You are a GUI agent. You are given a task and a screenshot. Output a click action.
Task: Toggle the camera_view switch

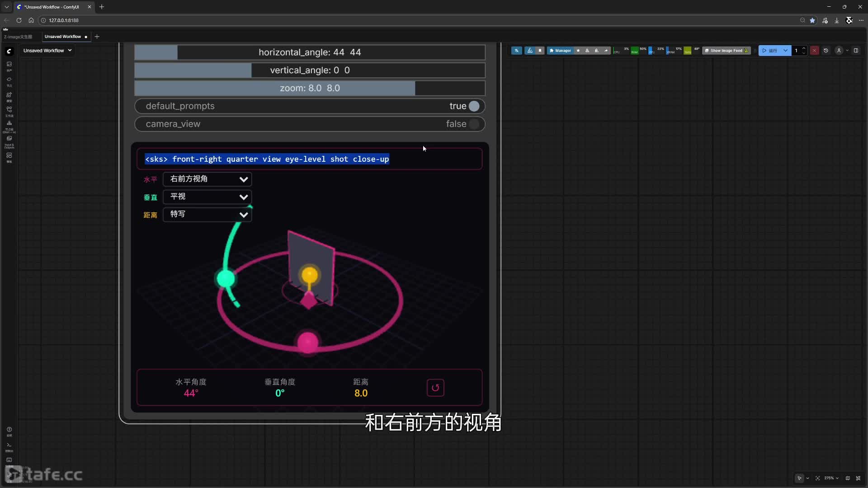point(473,124)
